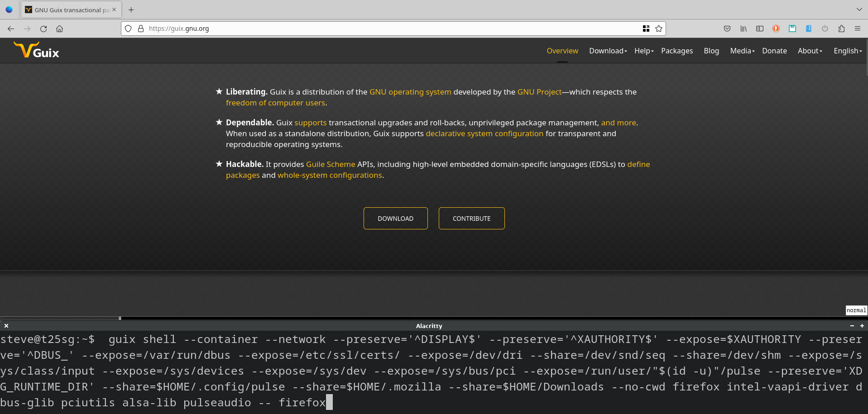Open the browser home page

click(59, 29)
